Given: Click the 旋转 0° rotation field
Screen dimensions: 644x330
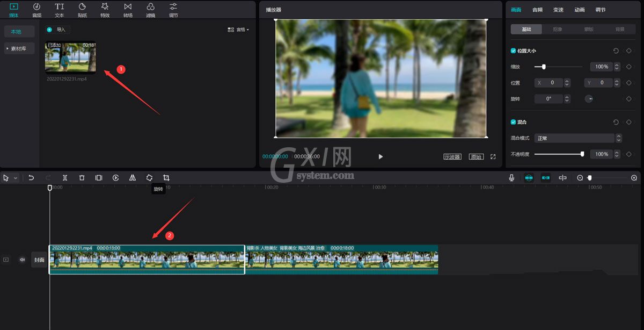Looking at the screenshot, I should pyautogui.click(x=549, y=99).
